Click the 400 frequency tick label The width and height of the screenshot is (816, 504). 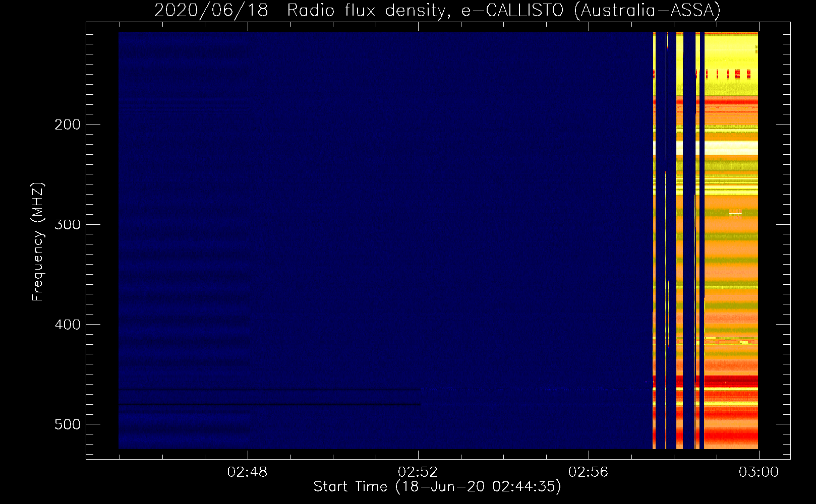tap(68, 325)
